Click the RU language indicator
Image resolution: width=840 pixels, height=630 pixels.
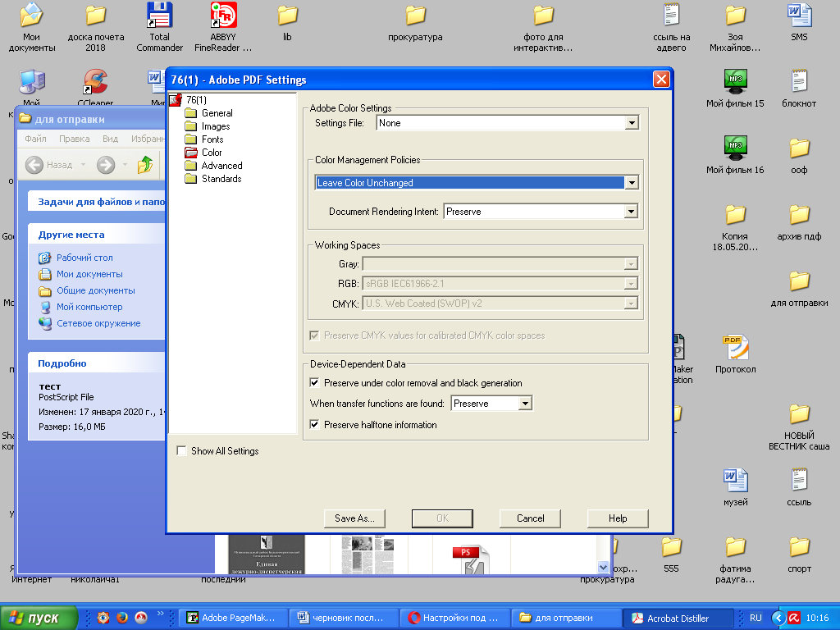[756, 619]
